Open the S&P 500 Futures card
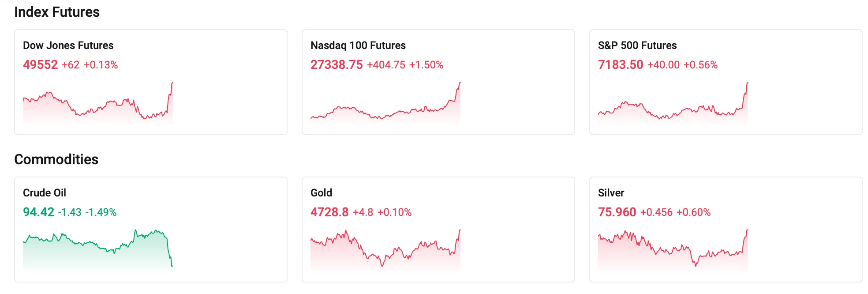Image resolution: width=868 pixels, height=294 pixels. click(x=726, y=81)
